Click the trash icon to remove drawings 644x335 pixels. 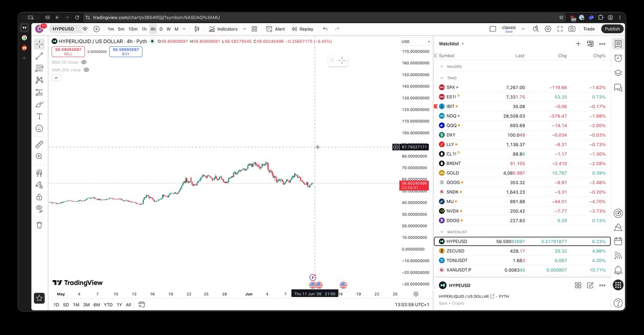coord(39,225)
